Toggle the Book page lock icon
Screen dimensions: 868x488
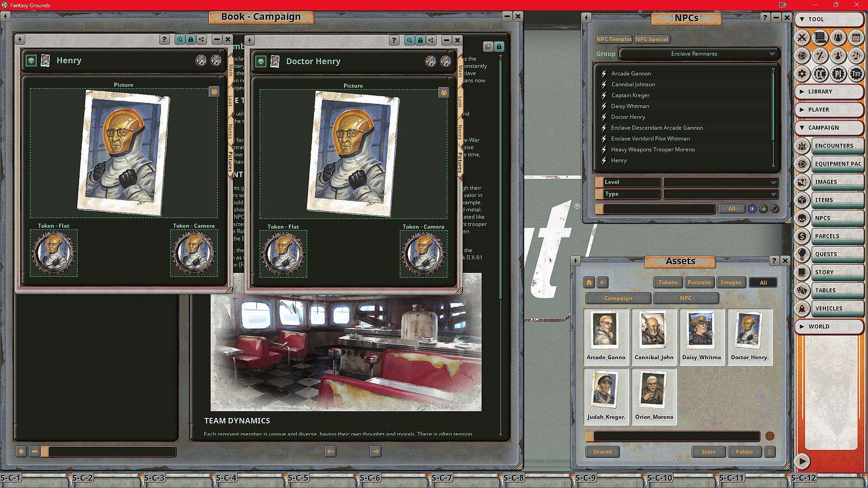499,47
